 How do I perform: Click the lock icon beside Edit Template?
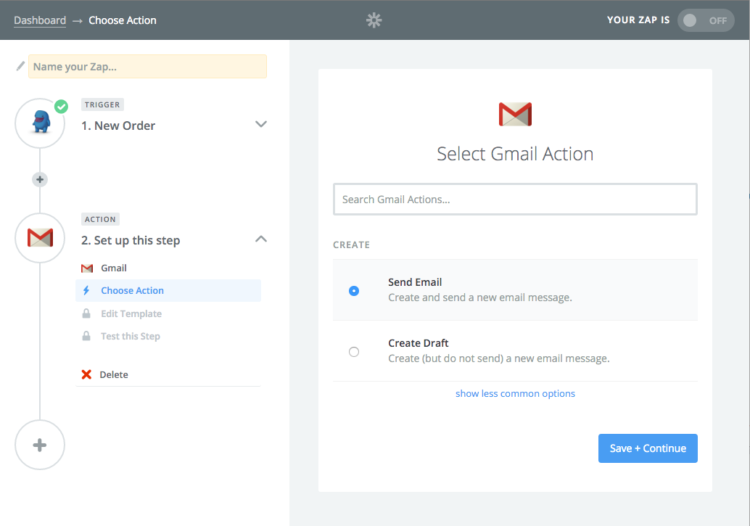86,313
